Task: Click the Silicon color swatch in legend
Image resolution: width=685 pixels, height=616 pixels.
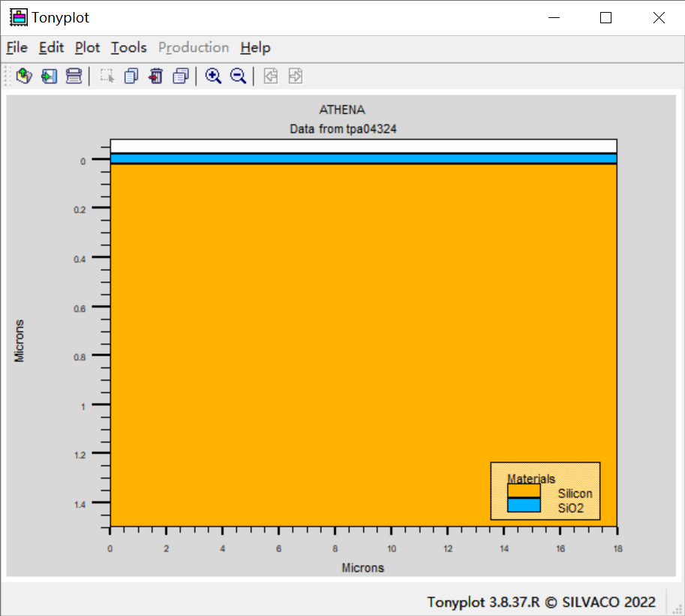Action: pyautogui.click(x=524, y=491)
